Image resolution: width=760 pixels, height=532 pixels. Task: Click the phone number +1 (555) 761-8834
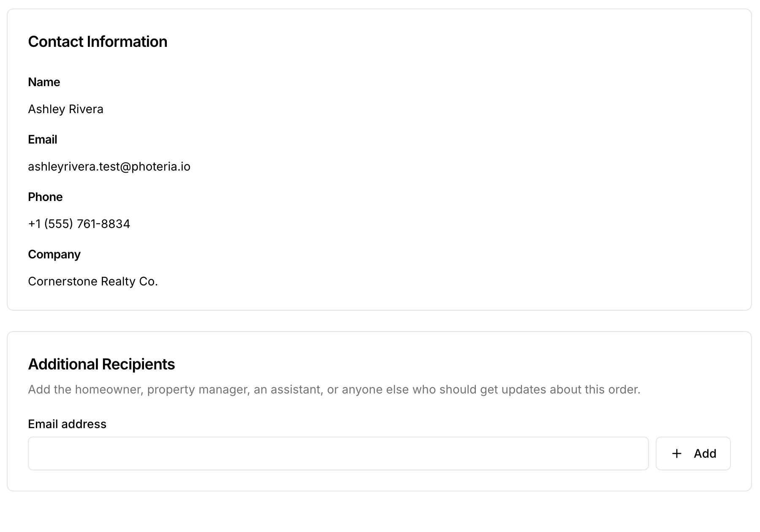[x=79, y=224]
